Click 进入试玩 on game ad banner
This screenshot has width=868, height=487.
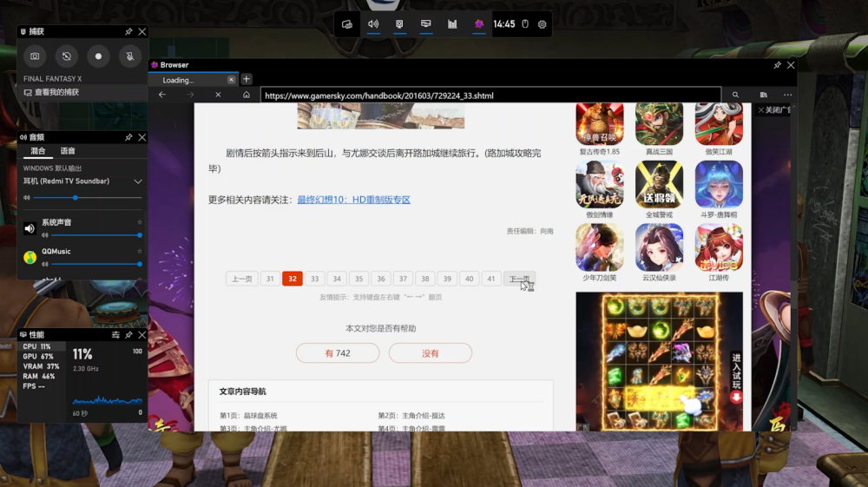[736, 377]
